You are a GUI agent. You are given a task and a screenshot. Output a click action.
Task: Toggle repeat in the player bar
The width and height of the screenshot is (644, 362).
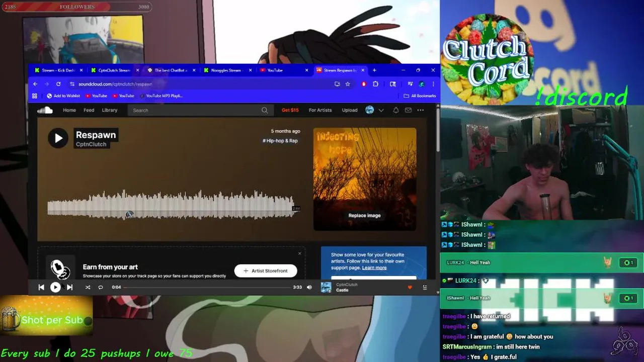coord(100,287)
